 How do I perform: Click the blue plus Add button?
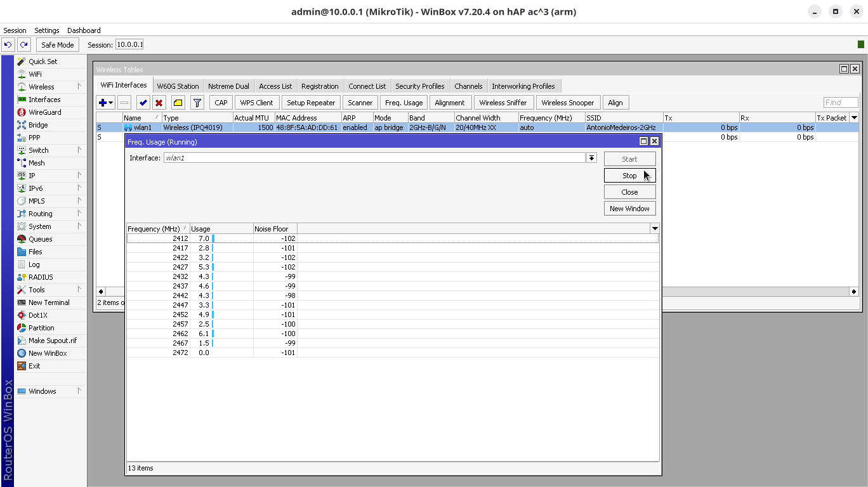[x=103, y=103]
